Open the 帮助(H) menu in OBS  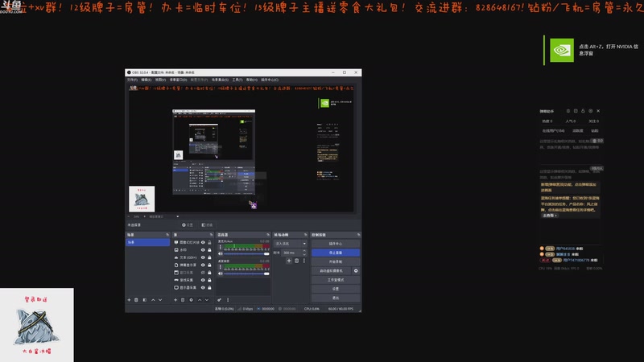click(x=252, y=80)
